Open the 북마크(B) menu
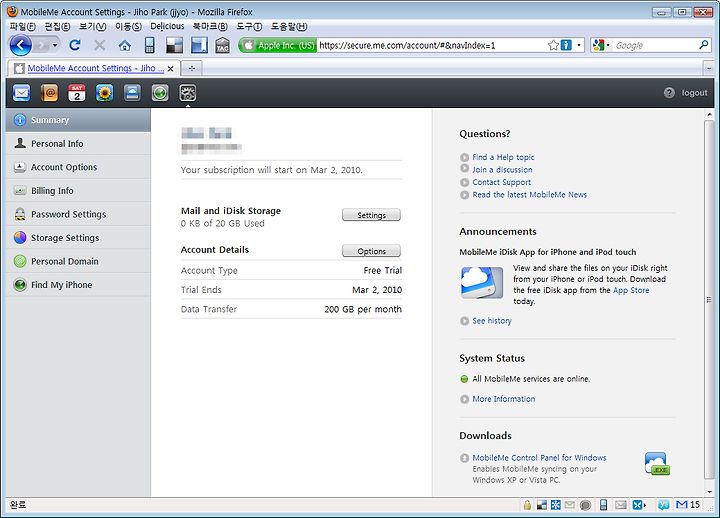This screenshot has height=518, width=720. (210, 26)
